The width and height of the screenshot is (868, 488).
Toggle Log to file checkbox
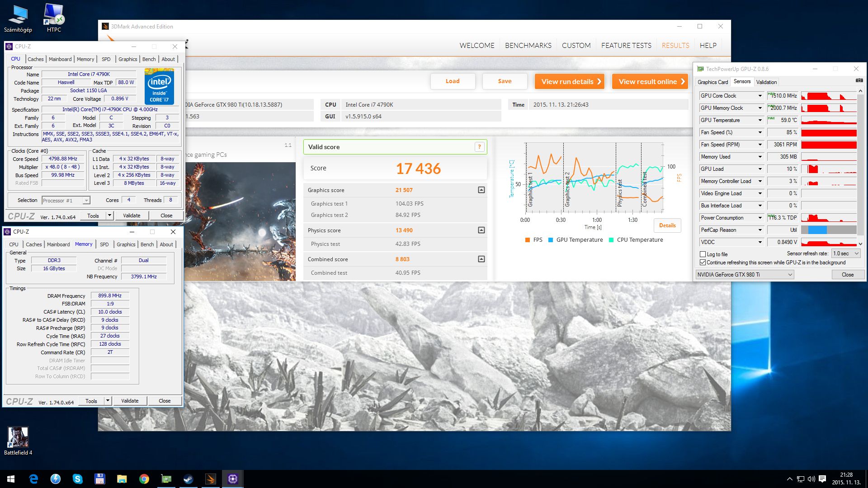(x=703, y=254)
